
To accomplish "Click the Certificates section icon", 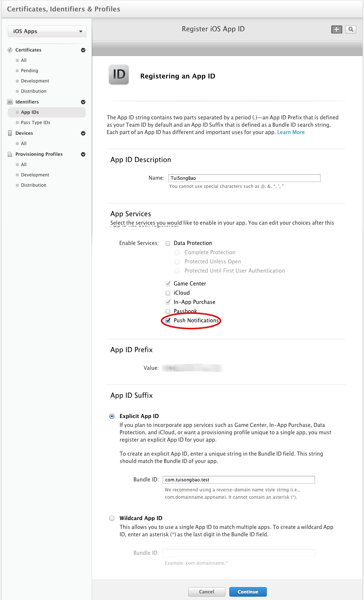I will coord(10,50).
